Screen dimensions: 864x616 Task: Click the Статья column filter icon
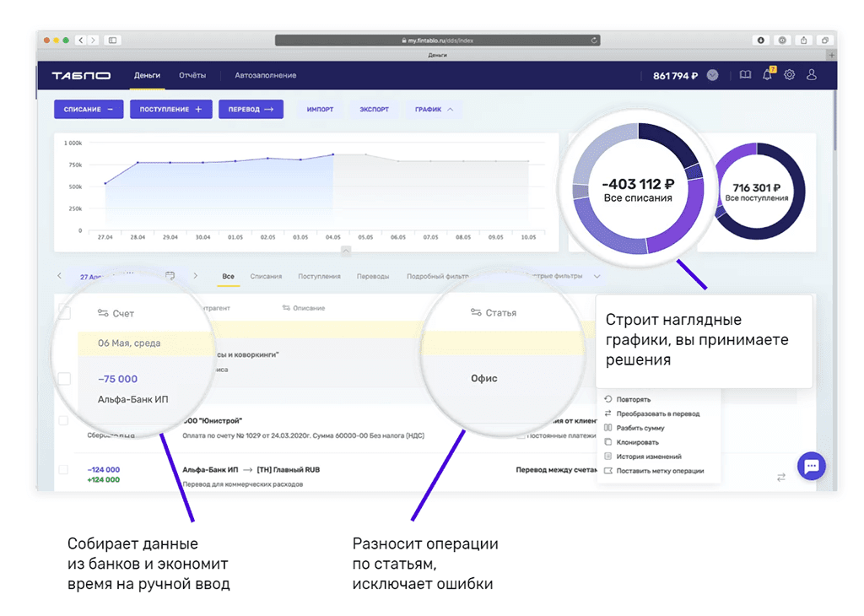pyautogui.click(x=476, y=313)
